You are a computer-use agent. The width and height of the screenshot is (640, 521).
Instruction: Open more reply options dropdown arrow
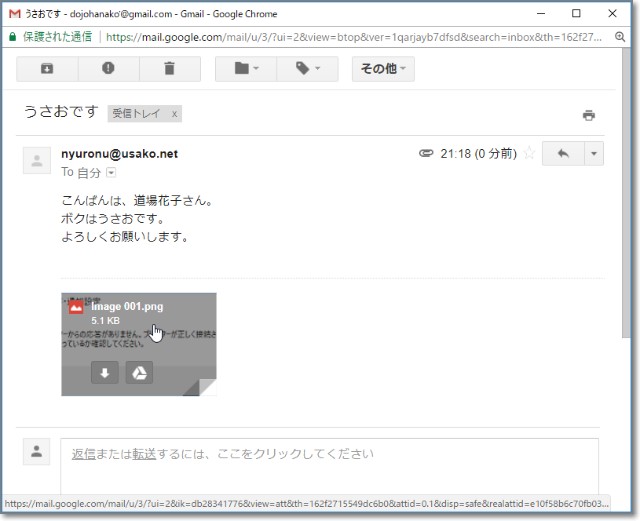coord(595,154)
